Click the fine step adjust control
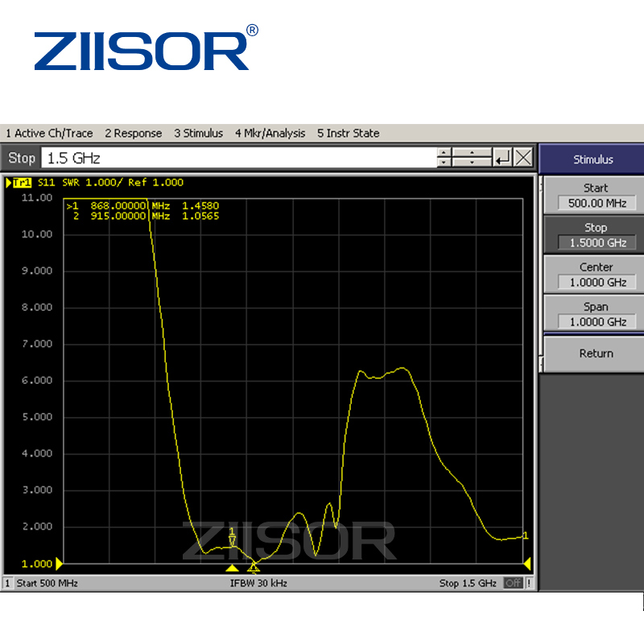The width and height of the screenshot is (644, 644). (472, 158)
